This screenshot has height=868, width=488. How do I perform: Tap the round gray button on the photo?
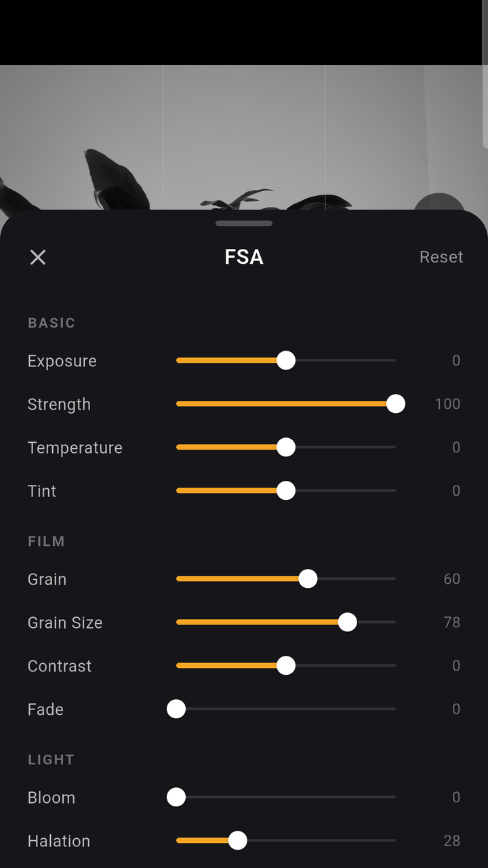pos(439,202)
